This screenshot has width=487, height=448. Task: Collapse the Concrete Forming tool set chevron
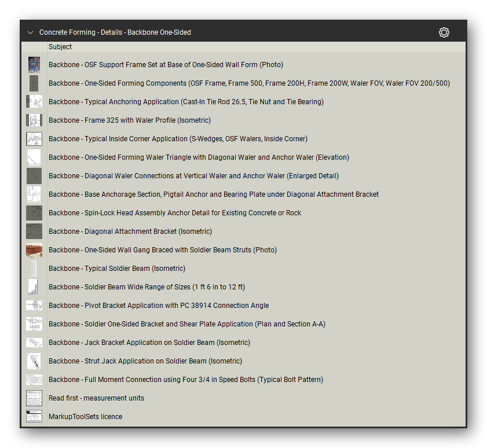tap(30, 32)
